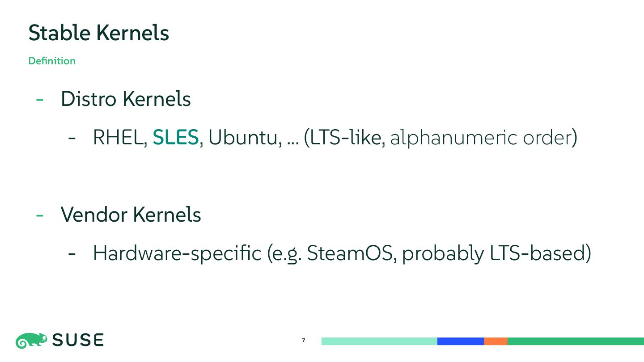This screenshot has height=362, width=644.
Task: Click the green Definition subtitle
Action: click(52, 61)
